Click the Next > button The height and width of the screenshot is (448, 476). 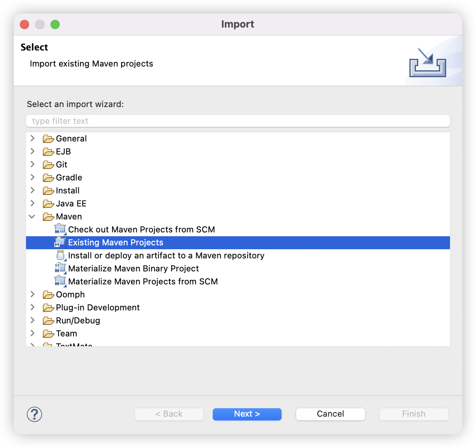tap(247, 414)
